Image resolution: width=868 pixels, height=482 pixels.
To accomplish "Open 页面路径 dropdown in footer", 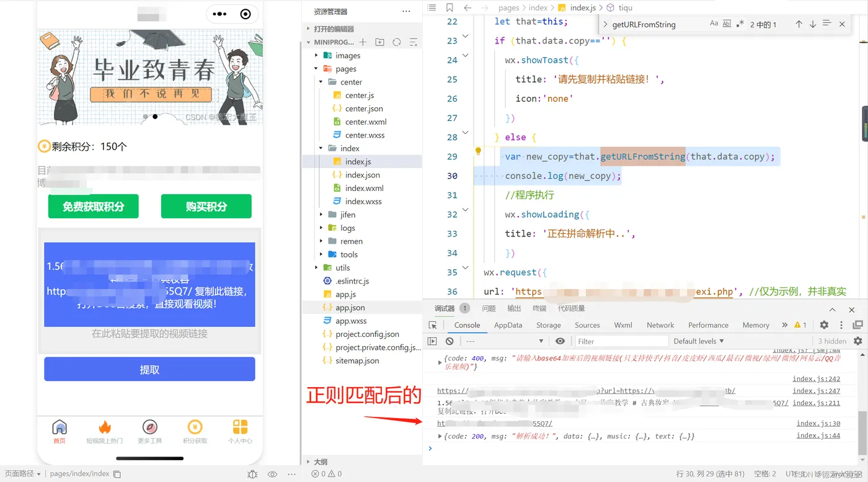I will coord(22,474).
